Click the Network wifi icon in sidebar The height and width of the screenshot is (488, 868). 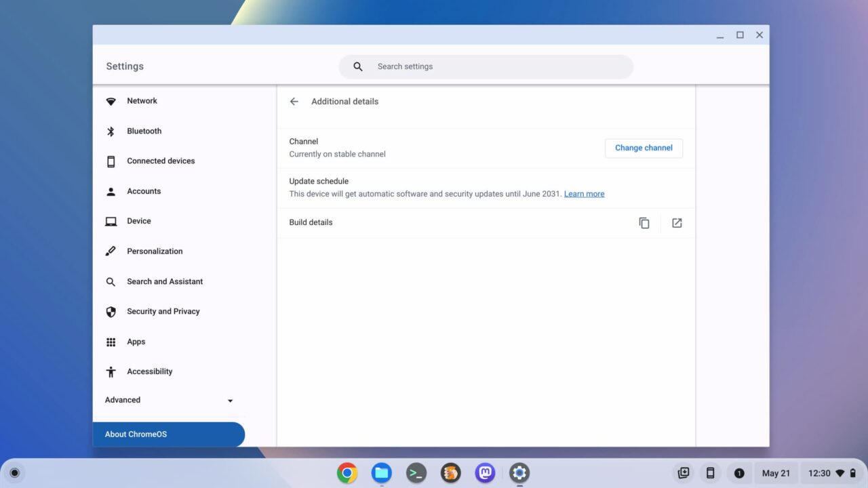111,101
